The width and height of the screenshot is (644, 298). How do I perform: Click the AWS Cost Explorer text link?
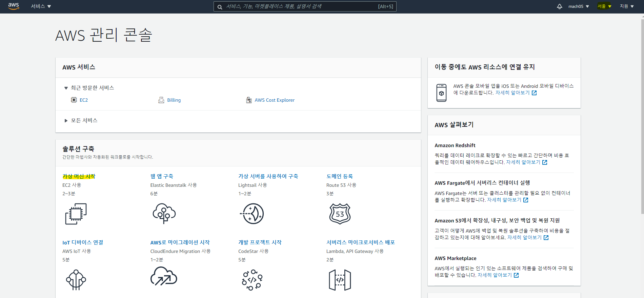click(275, 100)
